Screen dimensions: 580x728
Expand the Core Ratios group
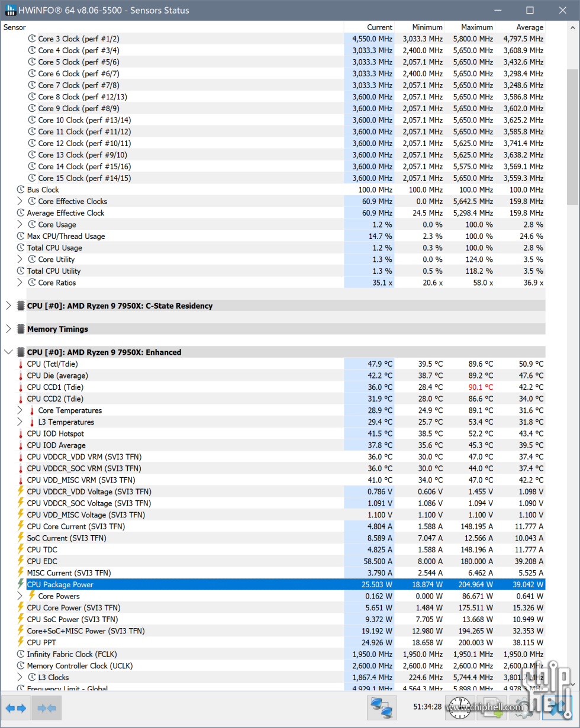tap(20, 283)
